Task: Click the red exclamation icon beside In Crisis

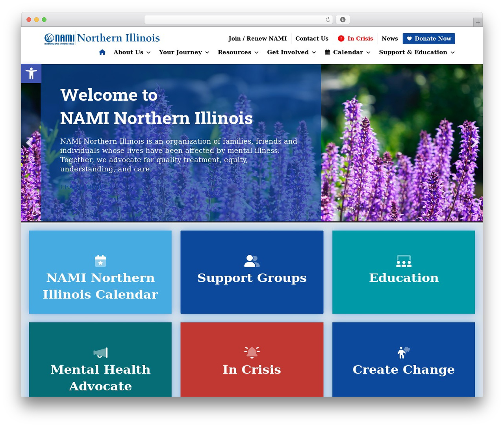Action: point(341,39)
